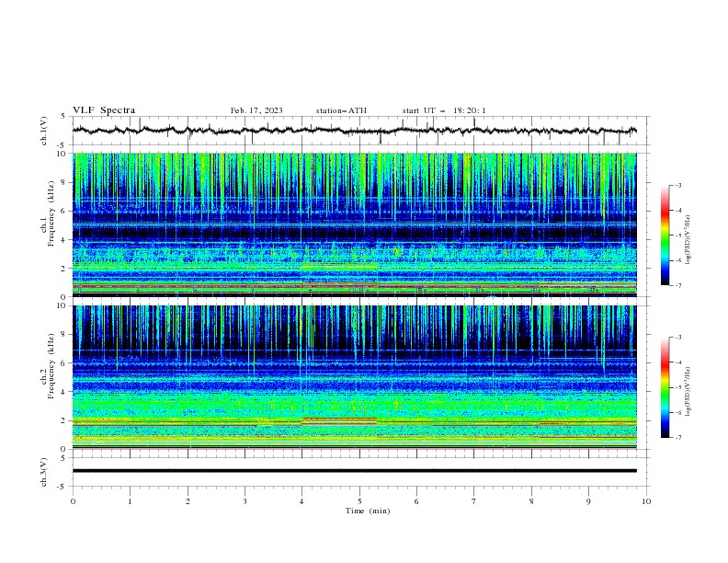Click the ch.2 colorbar "log(PSD)(V²/Hz)" label
Image resolution: width=728 pixels, height=563 pixels.
tap(688, 392)
